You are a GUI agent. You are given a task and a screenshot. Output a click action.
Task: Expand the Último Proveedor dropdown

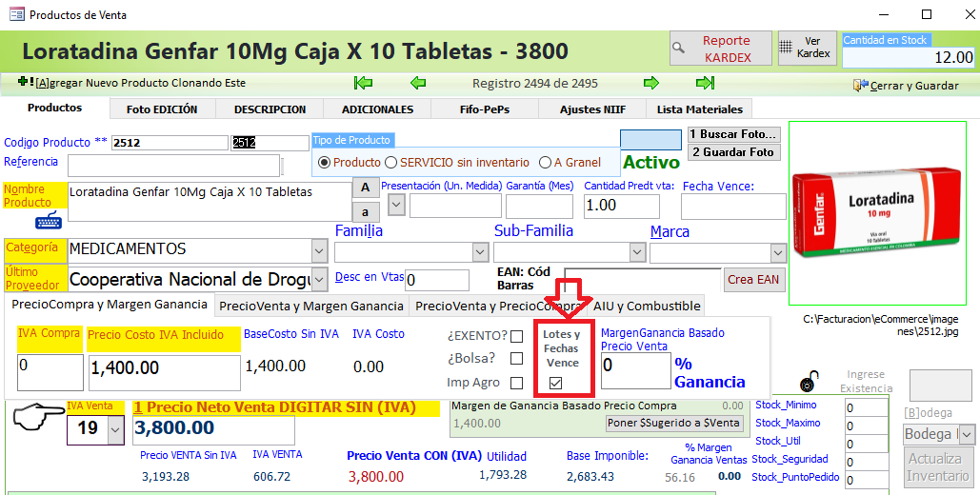(319, 279)
